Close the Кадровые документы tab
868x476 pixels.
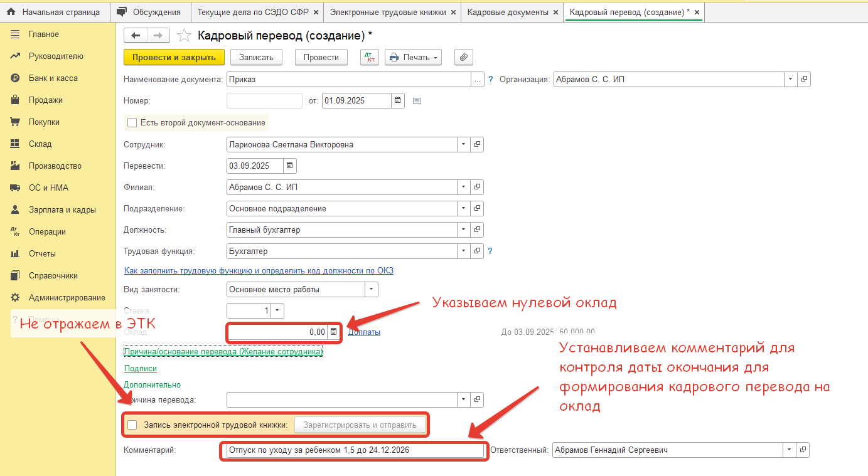click(555, 12)
